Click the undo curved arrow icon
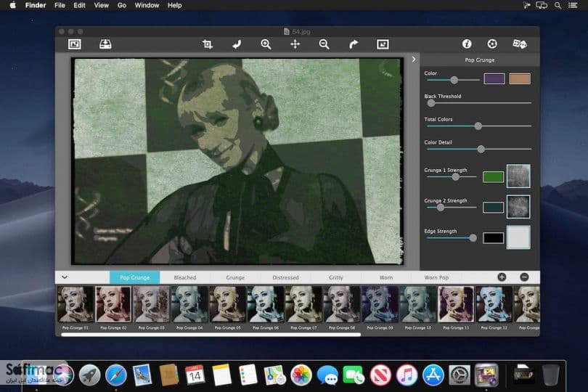The width and height of the screenshot is (588, 392). point(237,44)
